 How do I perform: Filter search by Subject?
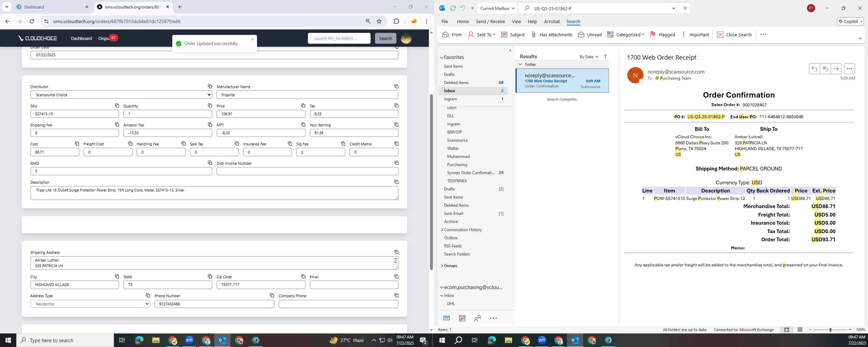tap(513, 35)
